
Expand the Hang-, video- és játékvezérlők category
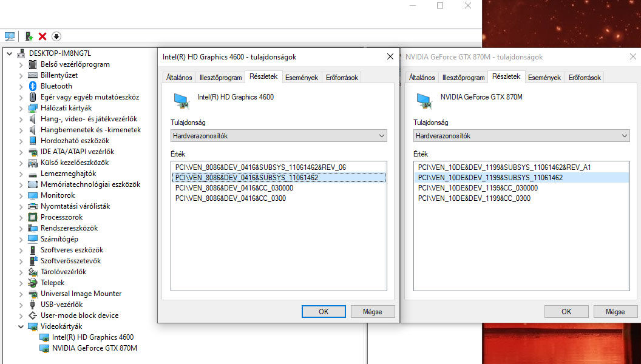click(x=21, y=120)
